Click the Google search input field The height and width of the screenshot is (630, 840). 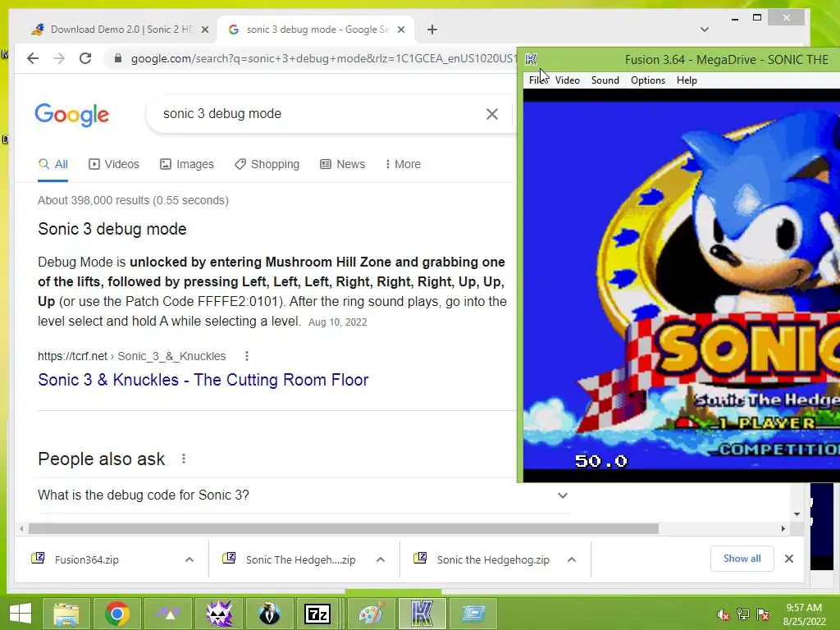tap(316, 113)
